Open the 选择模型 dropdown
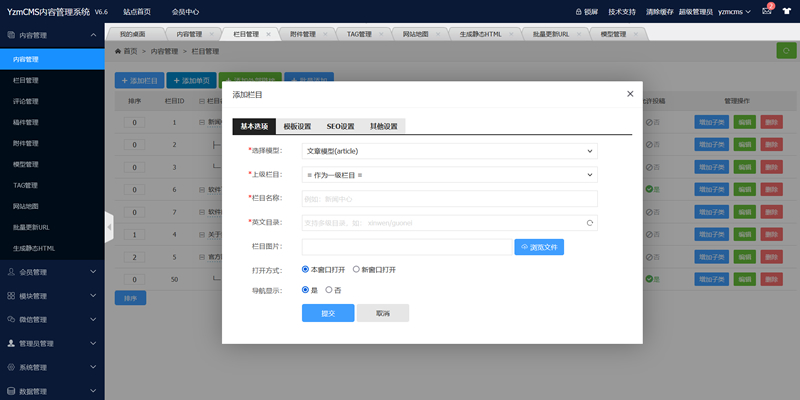This screenshot has height=400, width=800. coord(449,151)
